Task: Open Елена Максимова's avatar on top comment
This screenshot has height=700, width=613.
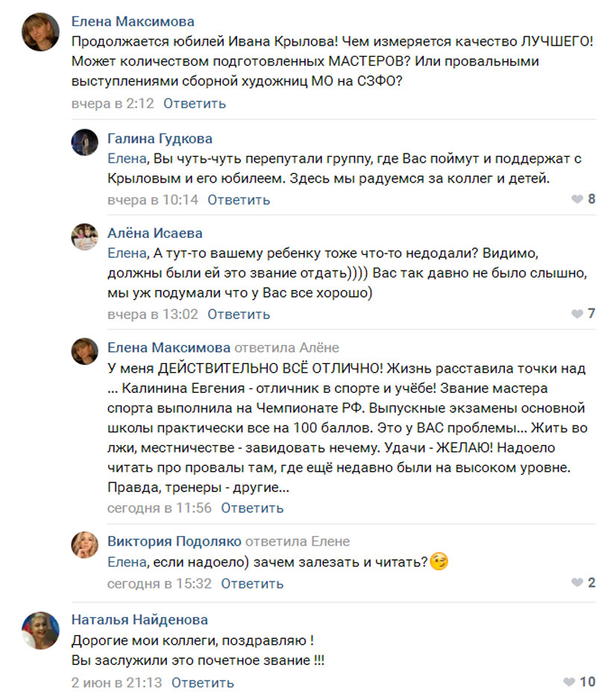Action: pyautogui.click(x=40, y=32)
